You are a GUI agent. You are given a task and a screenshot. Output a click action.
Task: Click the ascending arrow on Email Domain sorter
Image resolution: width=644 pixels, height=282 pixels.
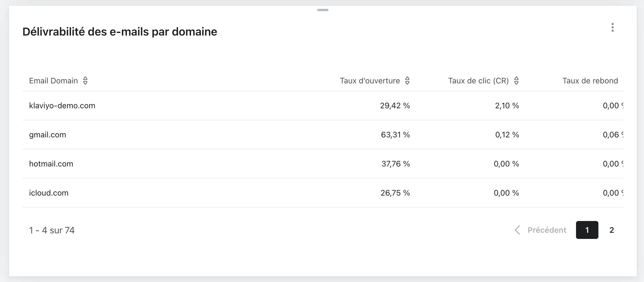click(86, 79)
